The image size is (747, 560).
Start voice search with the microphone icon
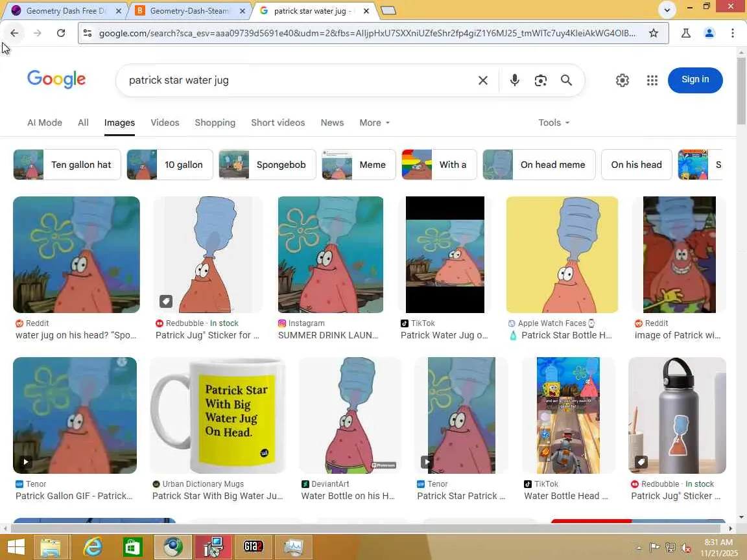(x=514, y=80)
